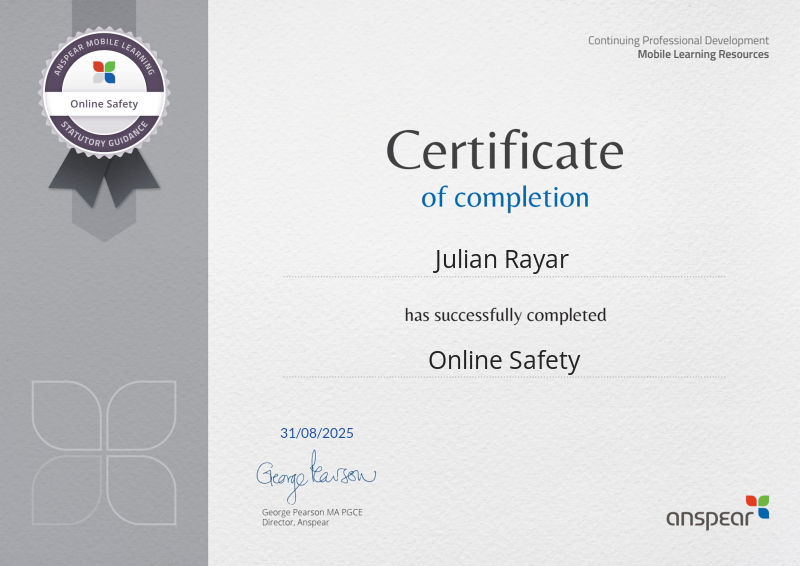The width and height of the screenshot is (800, 566).
Task: Click 'has successfully completed' text line
Action: coord(504,315)
